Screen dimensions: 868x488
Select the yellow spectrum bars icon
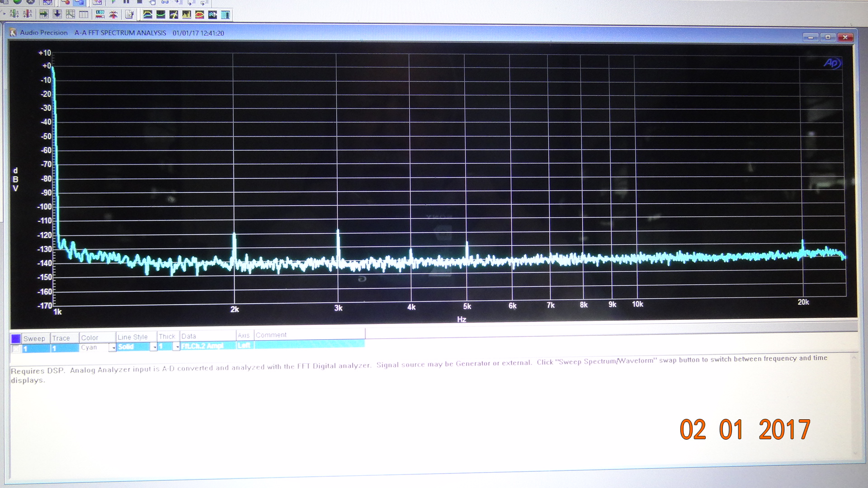coord(187,14)
